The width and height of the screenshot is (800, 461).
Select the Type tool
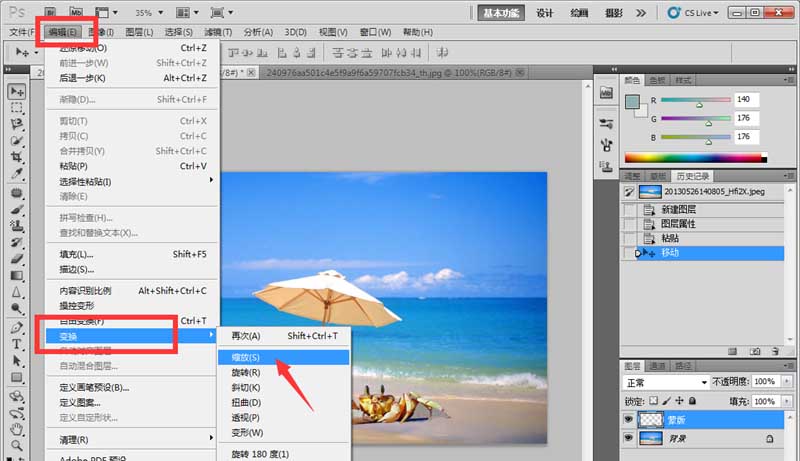click(17, 344)
